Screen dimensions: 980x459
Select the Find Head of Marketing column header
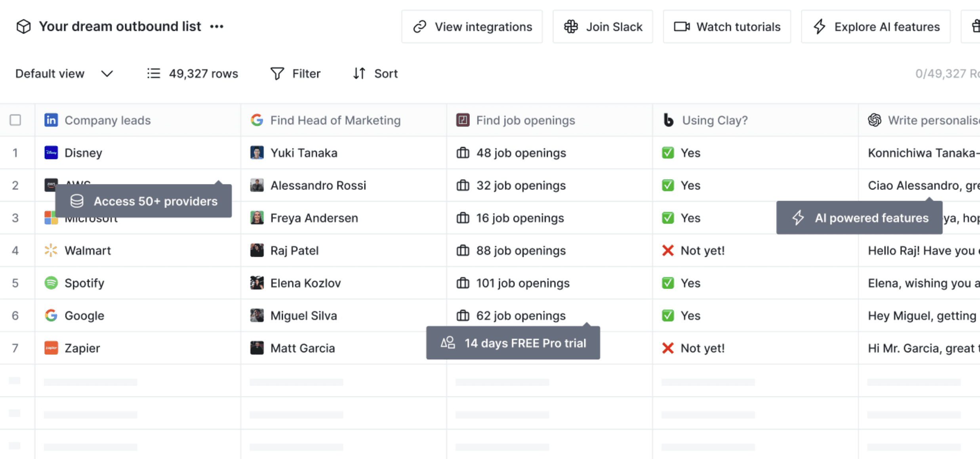click(x=344, y=120)
